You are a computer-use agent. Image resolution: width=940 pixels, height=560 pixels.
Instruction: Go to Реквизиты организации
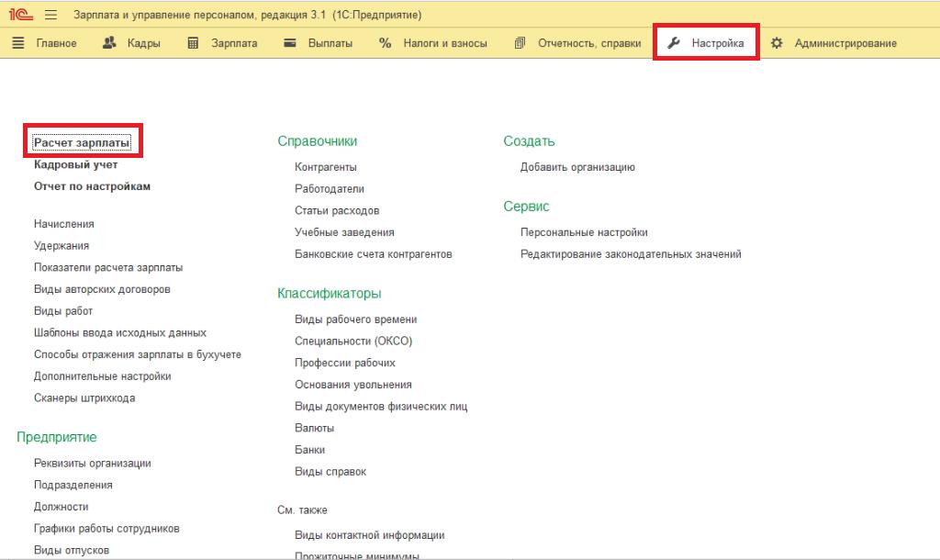tap(92, 464)
